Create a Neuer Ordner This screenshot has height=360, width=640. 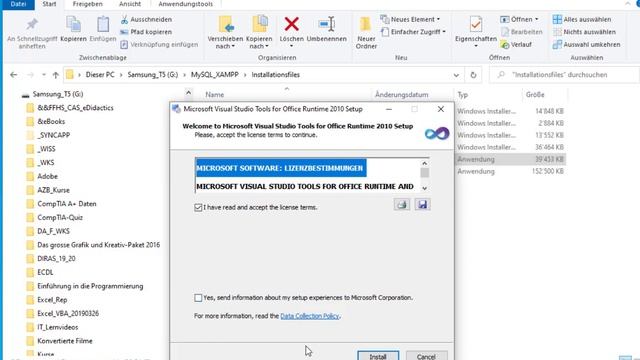pos(366,33)
